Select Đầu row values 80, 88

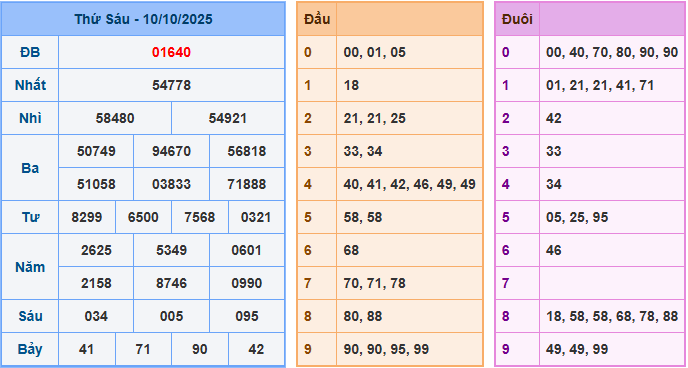[363, 316]
